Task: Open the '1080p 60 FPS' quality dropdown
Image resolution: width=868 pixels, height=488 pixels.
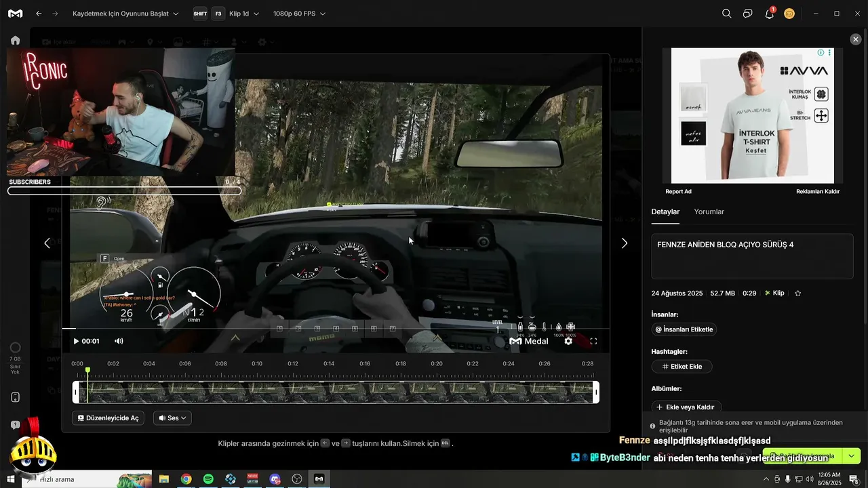Action: [299, 14]
